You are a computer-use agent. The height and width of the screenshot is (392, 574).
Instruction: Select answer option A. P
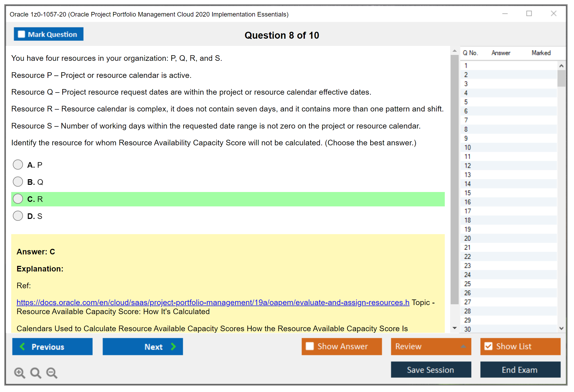(x=18, y=165)
